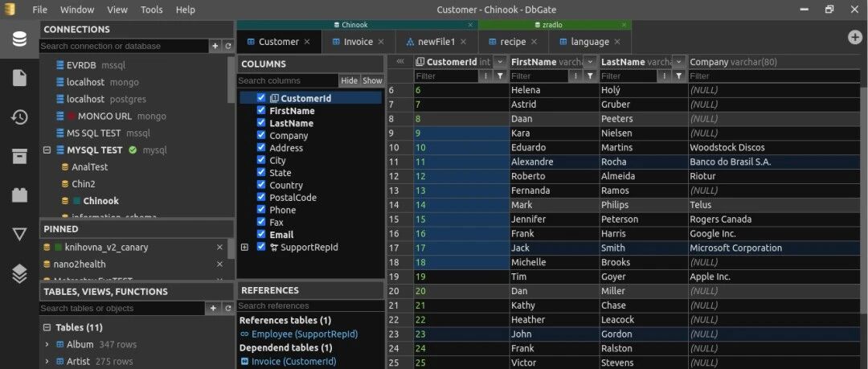This screenshot has width=868, height=369.
Task: Close the Customer tab
Action: 307,42
